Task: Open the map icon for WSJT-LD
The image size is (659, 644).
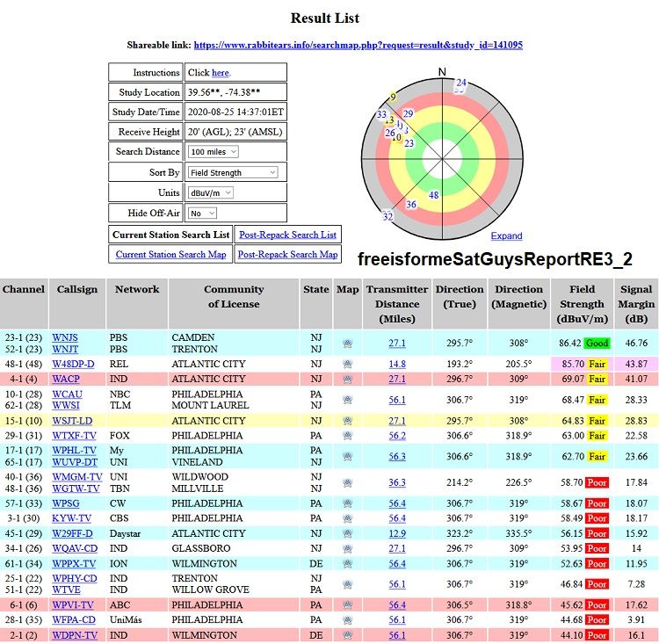Action: coord(347,421)
